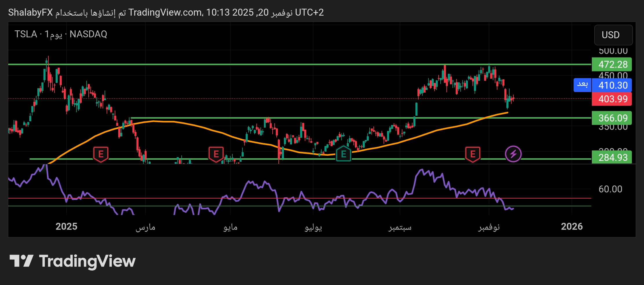Click the first red earnings E marker after 2025
644x285 pixels.
pos(101,154)
